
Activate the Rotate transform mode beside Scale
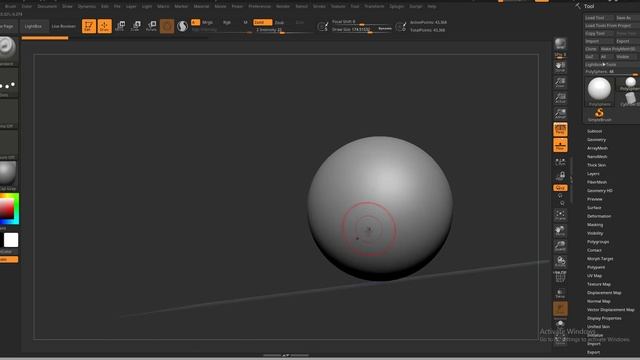151,26
